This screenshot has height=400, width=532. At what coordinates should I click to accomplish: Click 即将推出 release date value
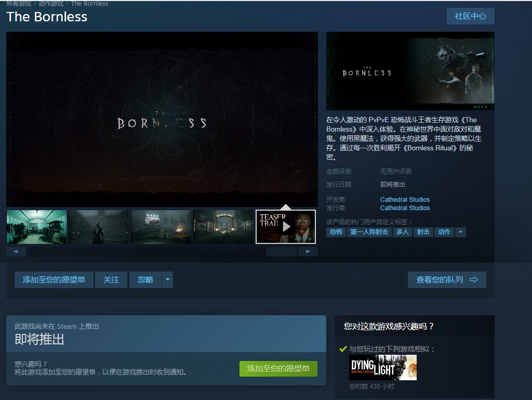[393, 184]
